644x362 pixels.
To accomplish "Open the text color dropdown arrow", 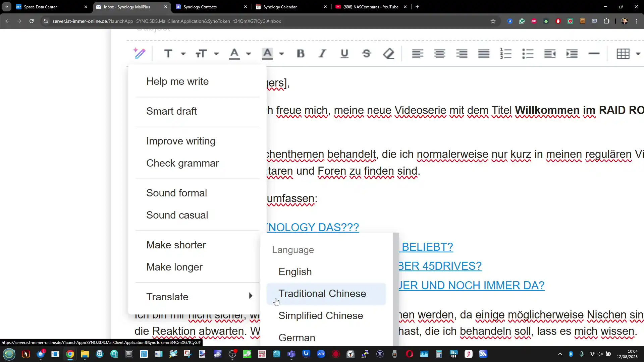I will (x=249, y=54).
